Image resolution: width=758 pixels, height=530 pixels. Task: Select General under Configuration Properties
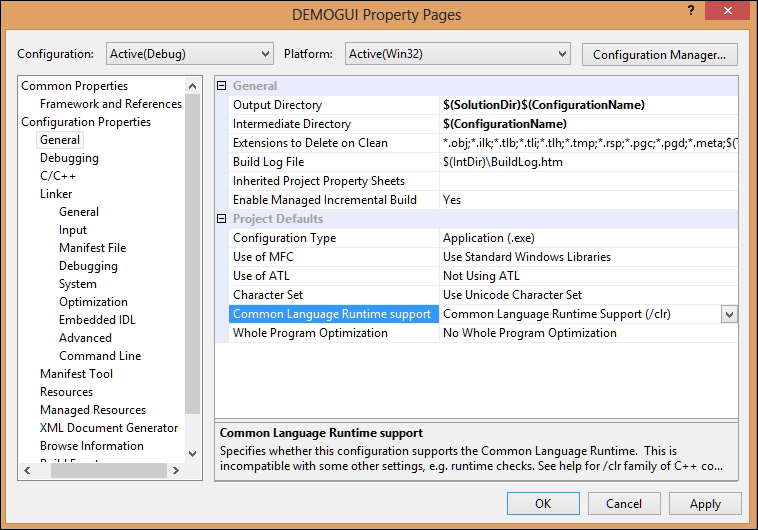click(60, 140)
